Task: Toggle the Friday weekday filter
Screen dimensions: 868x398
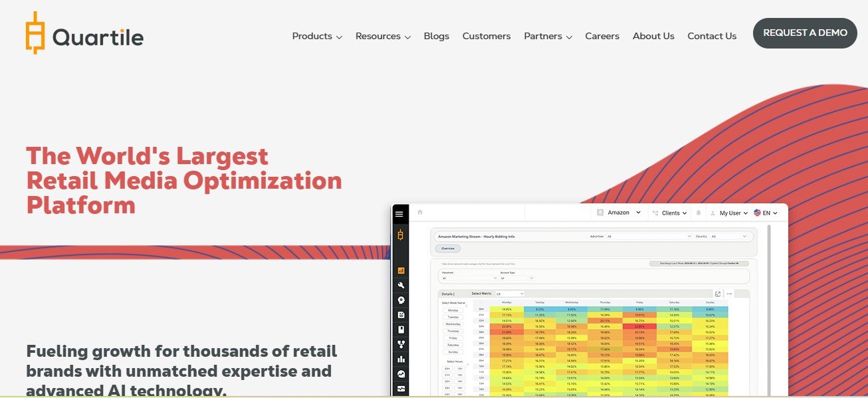Action: tap(453, 338)
